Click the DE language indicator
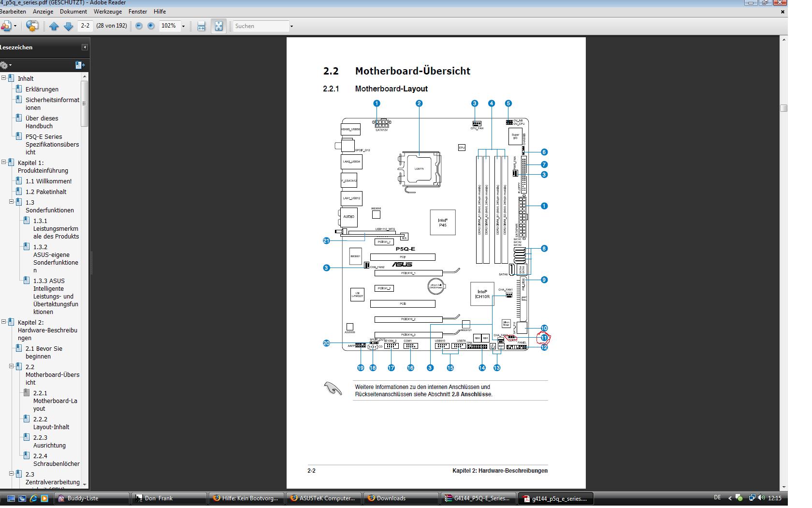 coord(717,497)
